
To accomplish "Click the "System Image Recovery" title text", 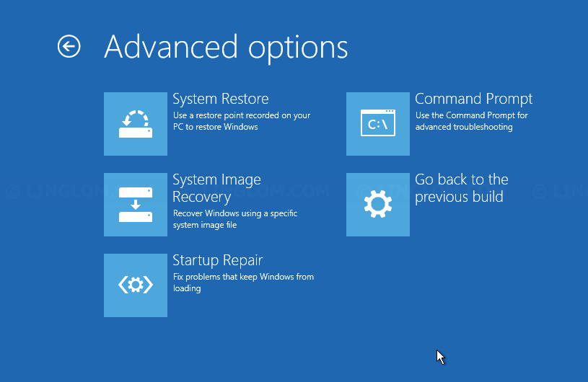I will (216, 188).
